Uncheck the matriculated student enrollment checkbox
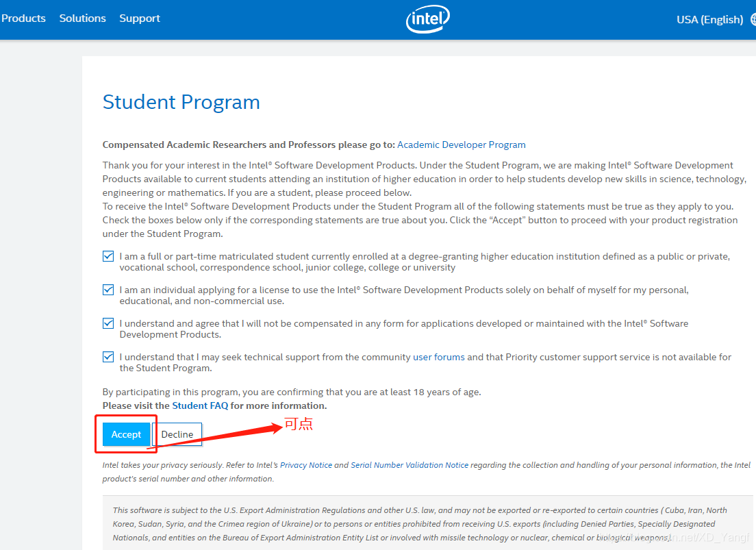 [108, 256]
